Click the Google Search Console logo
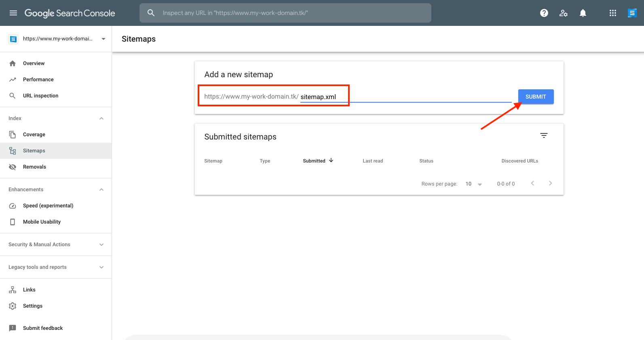The width and height of the screenshot is (644, 340). pos(70,13)
